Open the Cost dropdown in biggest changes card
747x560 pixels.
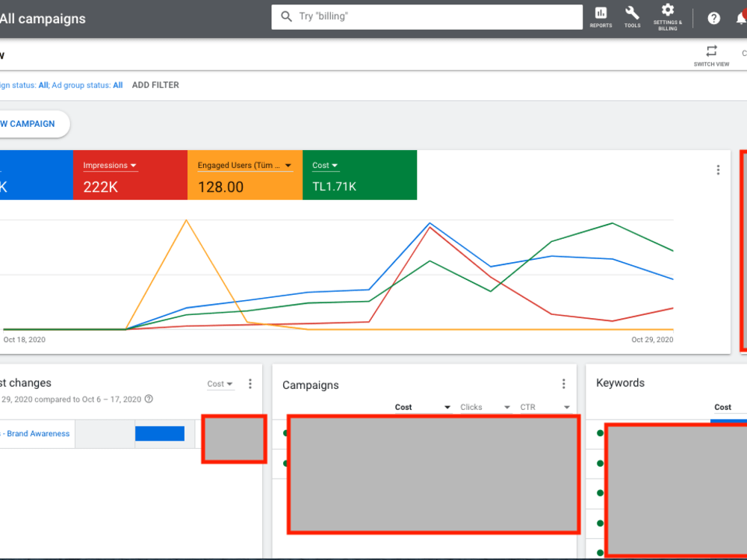coord(220,384)
